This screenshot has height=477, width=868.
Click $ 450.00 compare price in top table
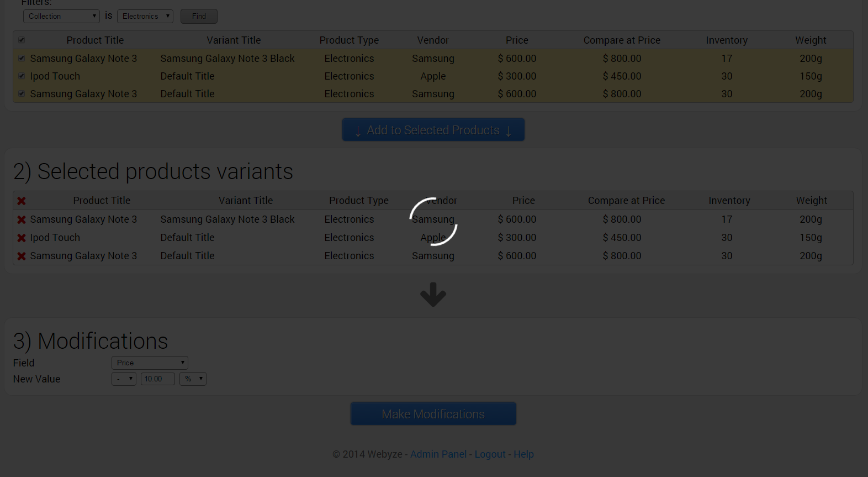coord(622,76)
